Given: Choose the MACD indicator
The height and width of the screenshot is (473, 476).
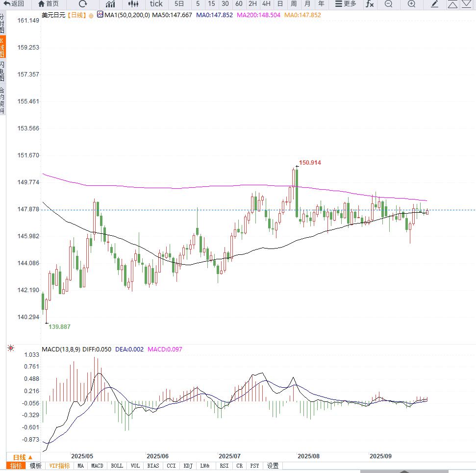Looking at the screenshot, I should coord(97,466).
